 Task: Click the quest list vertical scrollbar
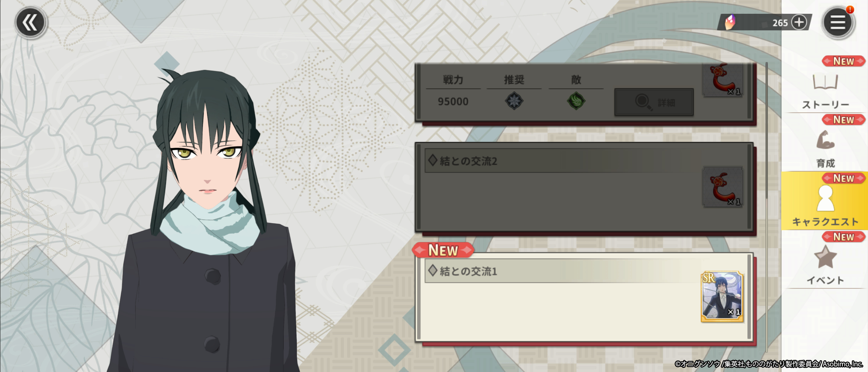766,207
